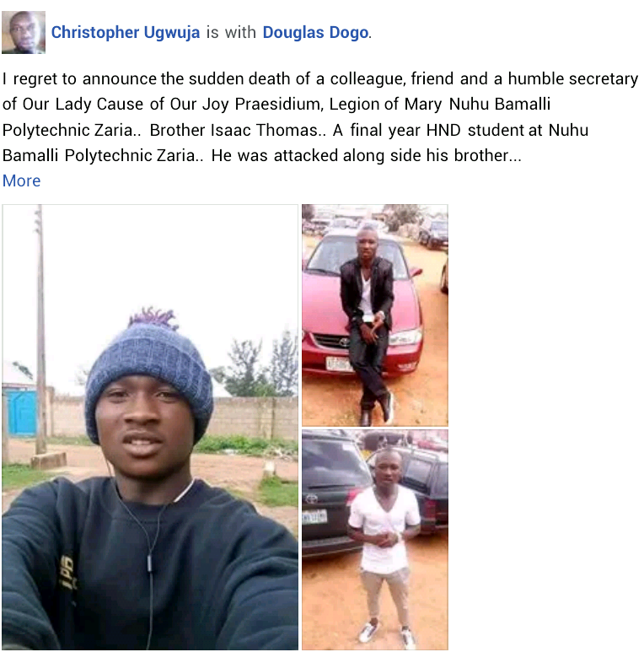Select text line "Legion of Mary Nuhu Bamalli"
The height and width of the screenshot is (652, 644).
(x=439, y=104)
